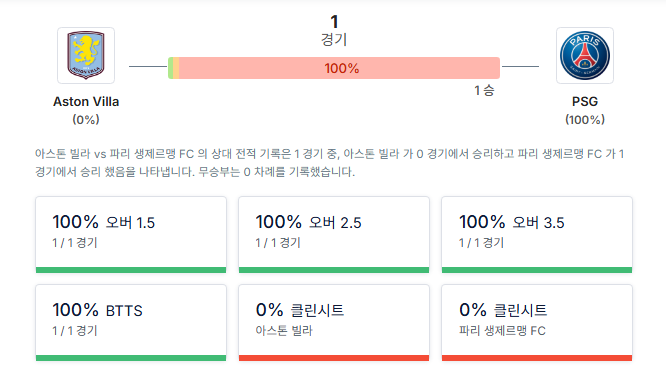Click the orange draw segment of the bar
Screen dimensions: 666x372
(176, 68)
